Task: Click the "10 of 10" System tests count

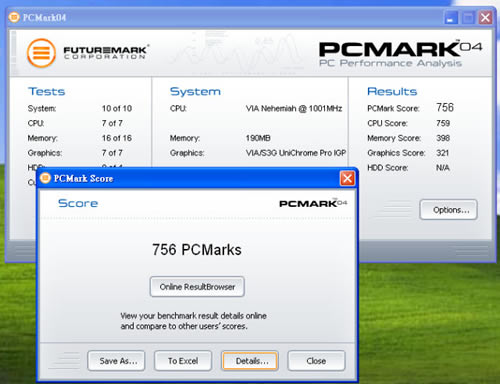Action: point(117,108)
